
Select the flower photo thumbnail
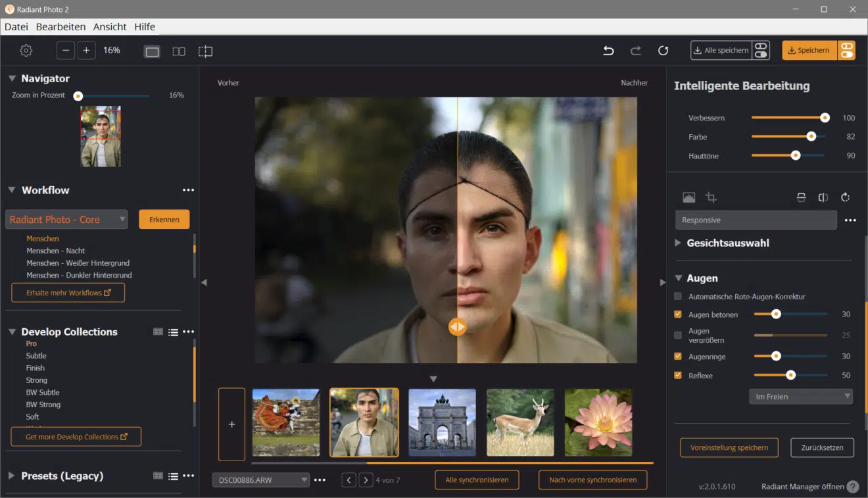[598, 424]
